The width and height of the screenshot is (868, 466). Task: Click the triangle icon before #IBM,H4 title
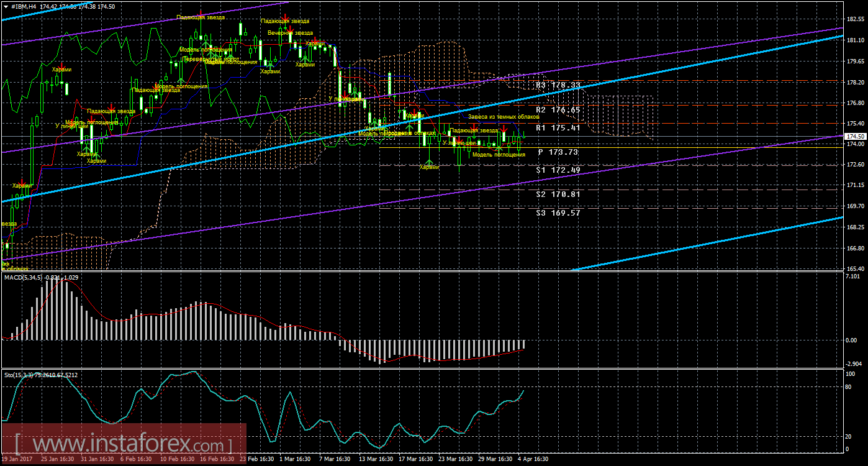pos(6,6)
